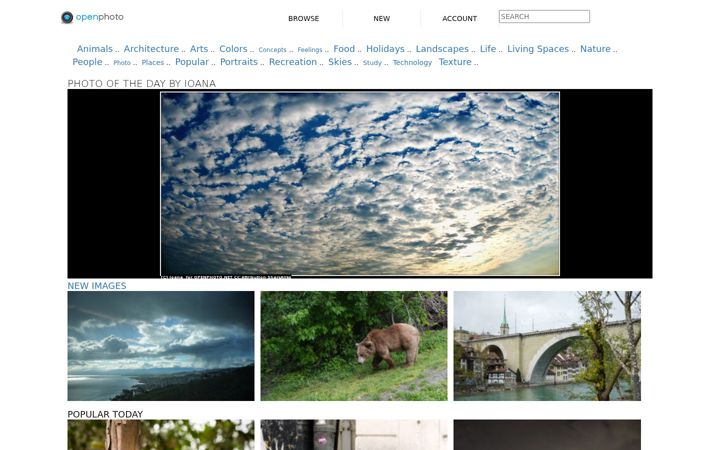This screenshot has width=720, height=450.
Task: Go to the Recreation category
Action: tap(293, 62)
